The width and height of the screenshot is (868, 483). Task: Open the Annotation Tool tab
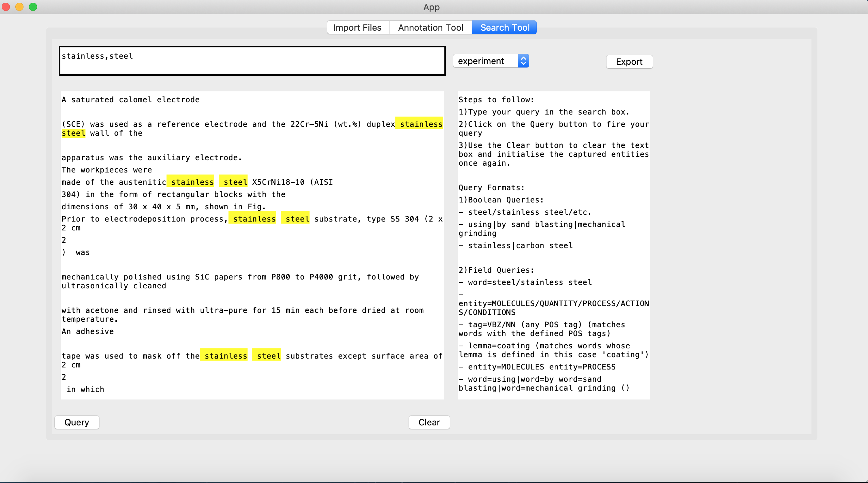click(430, 27)
